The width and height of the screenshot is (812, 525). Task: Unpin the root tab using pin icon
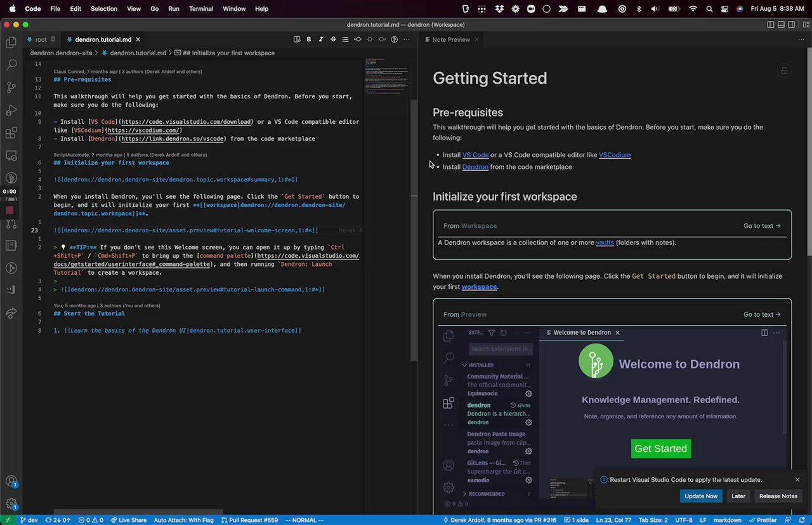(54, 39)
